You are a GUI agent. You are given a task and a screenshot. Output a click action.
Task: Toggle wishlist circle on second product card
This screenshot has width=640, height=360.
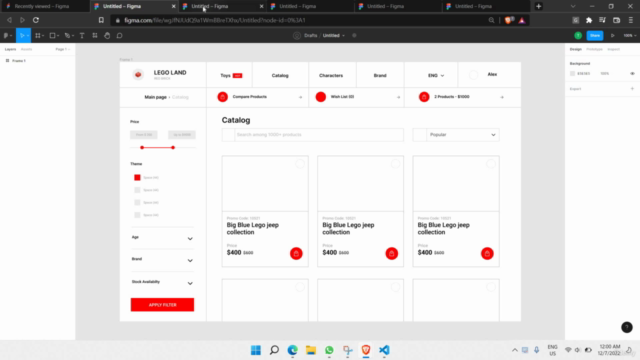(396, 164)
